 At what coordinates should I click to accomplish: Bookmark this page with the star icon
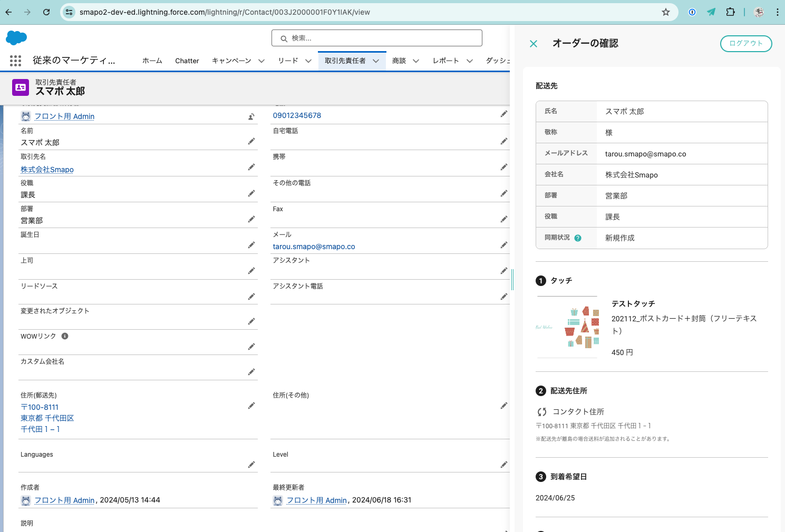coord(666,12)
